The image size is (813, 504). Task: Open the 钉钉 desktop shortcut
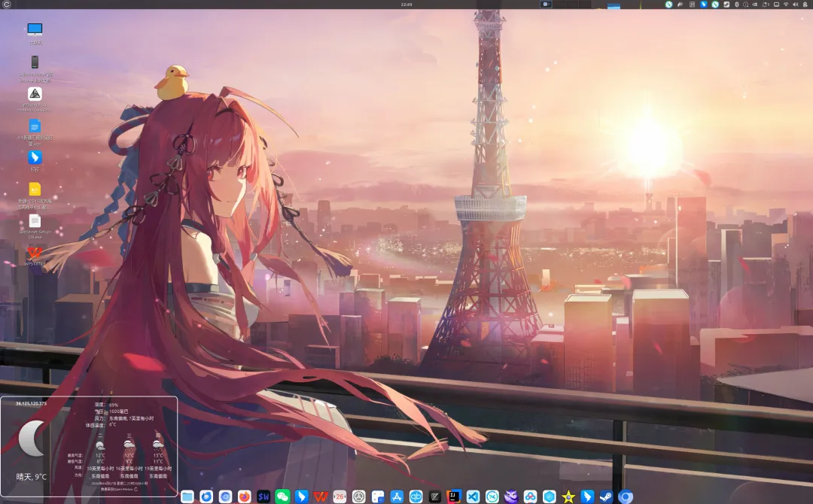coord(35,161)
